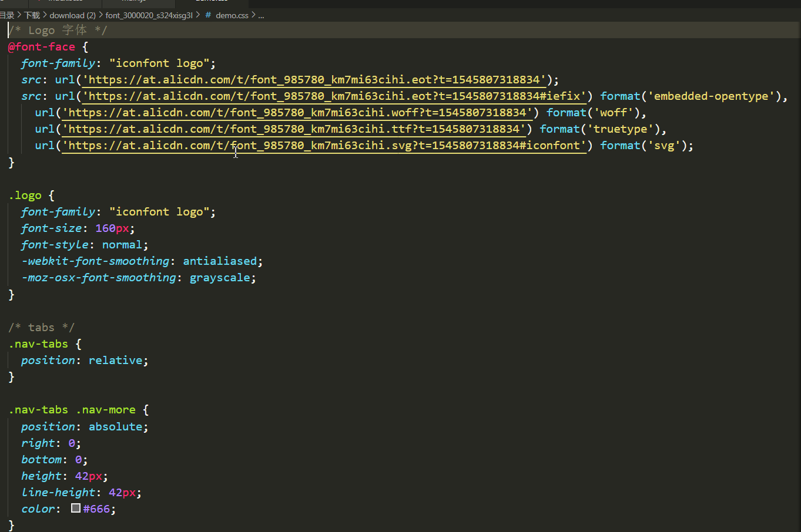This screenshot has width=801, height=532.
Task: Click the #666 color swatch
Action: coord(76,508)
